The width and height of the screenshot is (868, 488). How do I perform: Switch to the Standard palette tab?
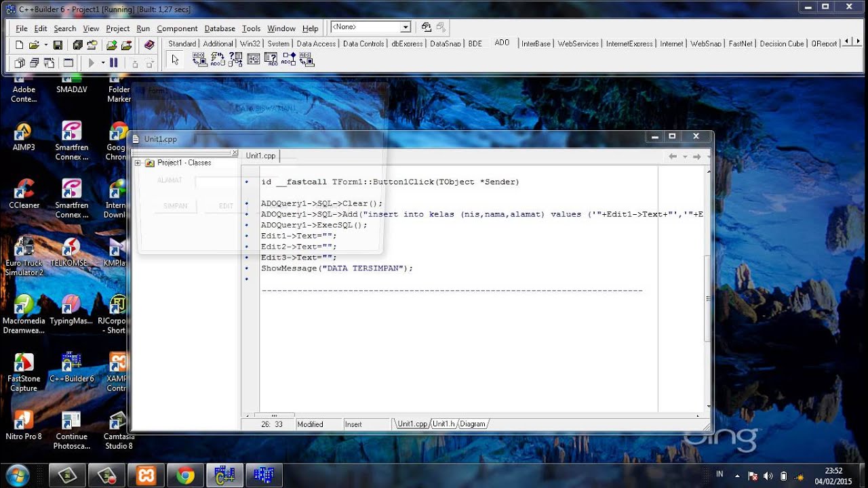[x=182, y=43]
